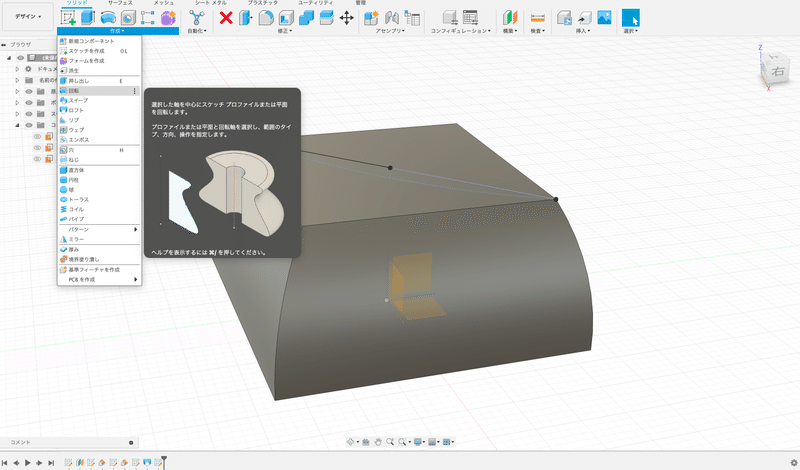Switch to the ユーティリティ tab
Viewport: 800px width, 470px height.
coord(315,3)
